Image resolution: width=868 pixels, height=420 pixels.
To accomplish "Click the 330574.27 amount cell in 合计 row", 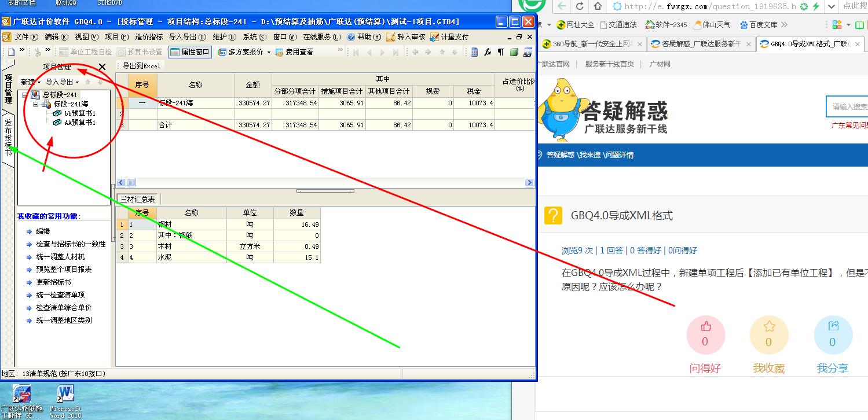I will tap(253, 125).
